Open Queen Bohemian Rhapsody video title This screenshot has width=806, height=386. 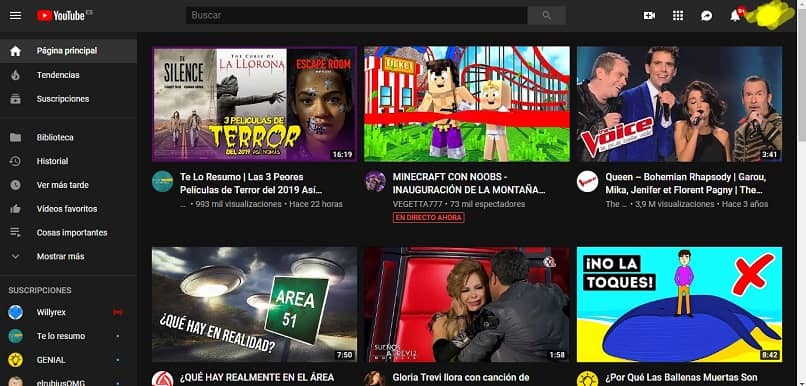[686, 183]
